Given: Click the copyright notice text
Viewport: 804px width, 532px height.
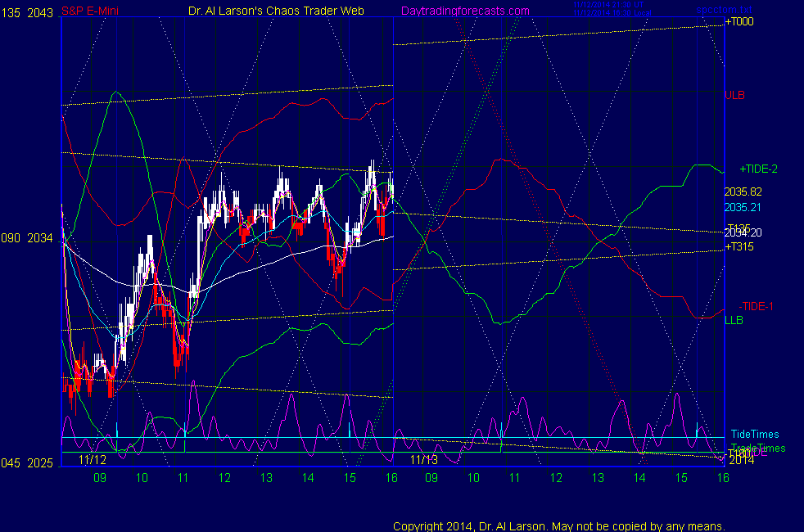Looking at the screenshot, I should click(559, 526).
